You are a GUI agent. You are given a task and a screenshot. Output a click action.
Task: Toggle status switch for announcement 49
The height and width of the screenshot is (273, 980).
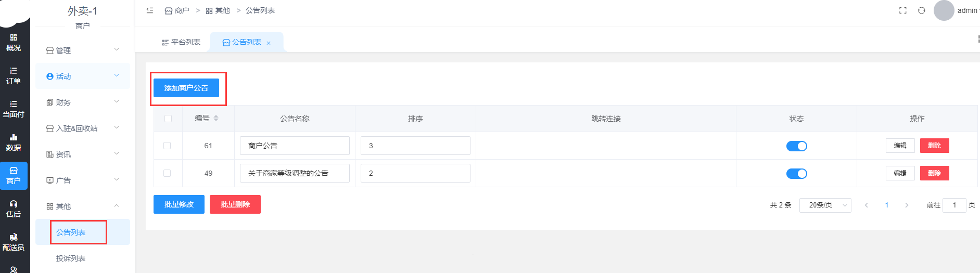click(x=796, y=174)
